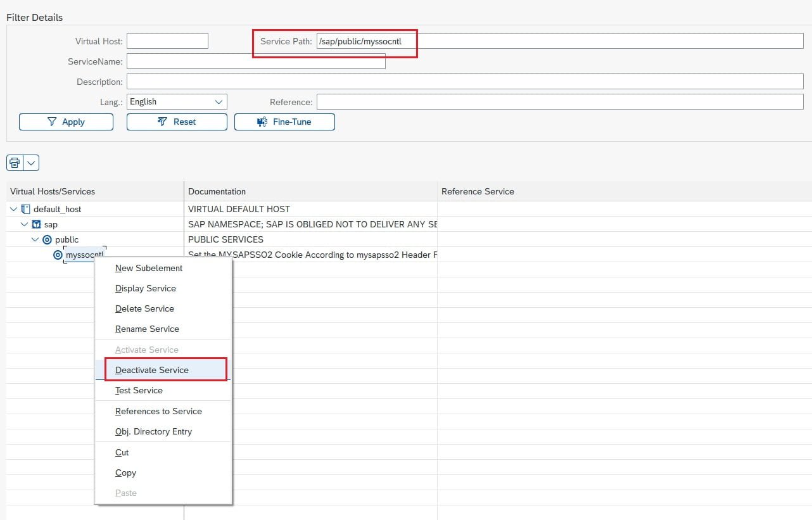Collapse the sap tree node
812x520 pixels.
point(25,224)
